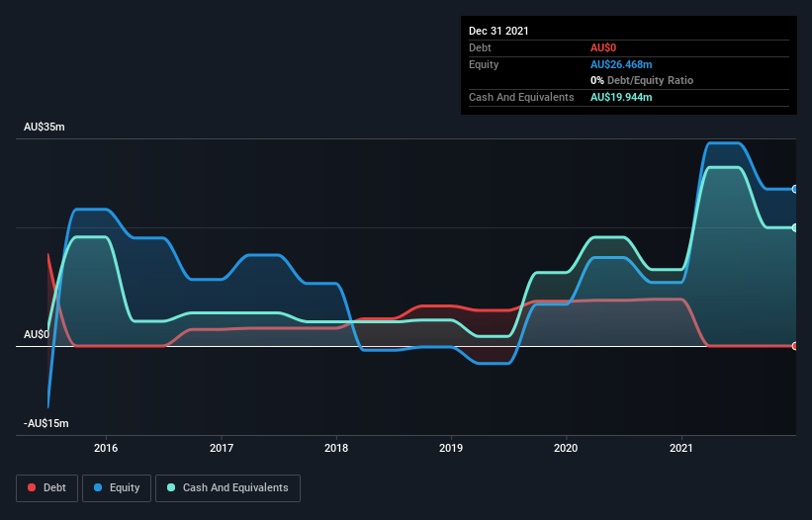Image resolution: width=812 pixels, height=520 pixels.
Task: Click the Equity row label in tooltip
Action: tap(484, 64)
